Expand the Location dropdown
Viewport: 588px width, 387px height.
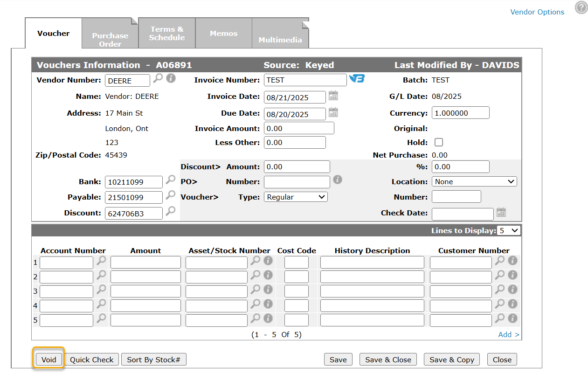pos(474,182)
